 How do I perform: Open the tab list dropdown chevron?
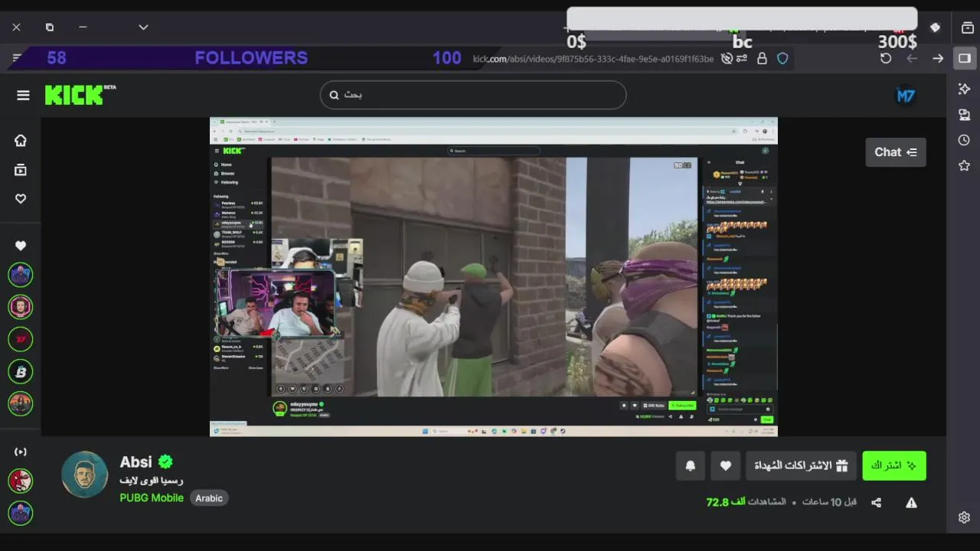143,27
